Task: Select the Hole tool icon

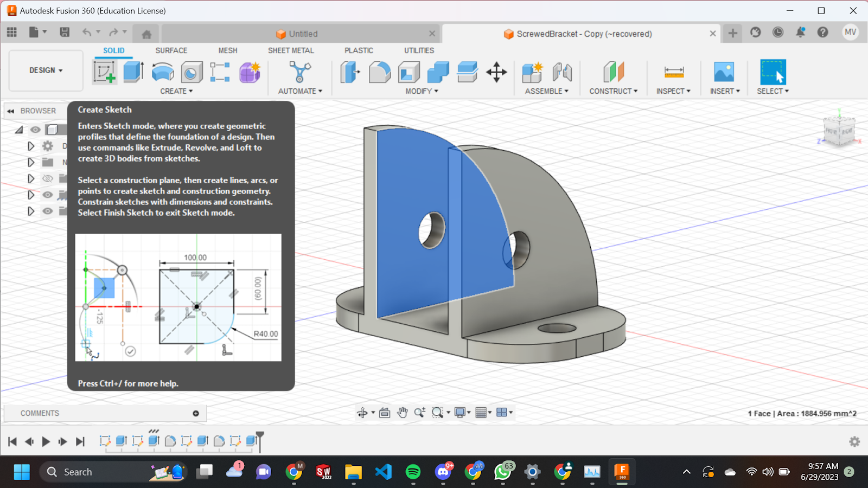Action: pyautogui.click(x=192, y=72)
